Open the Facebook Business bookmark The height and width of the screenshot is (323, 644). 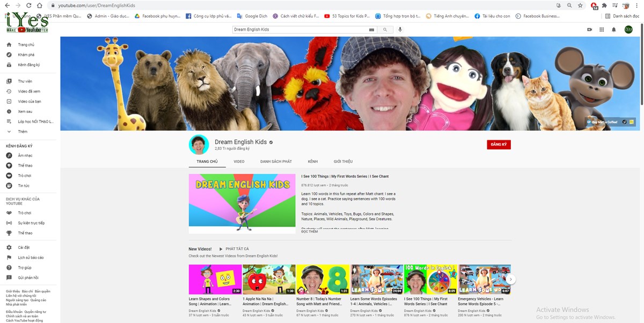point(537,16)
